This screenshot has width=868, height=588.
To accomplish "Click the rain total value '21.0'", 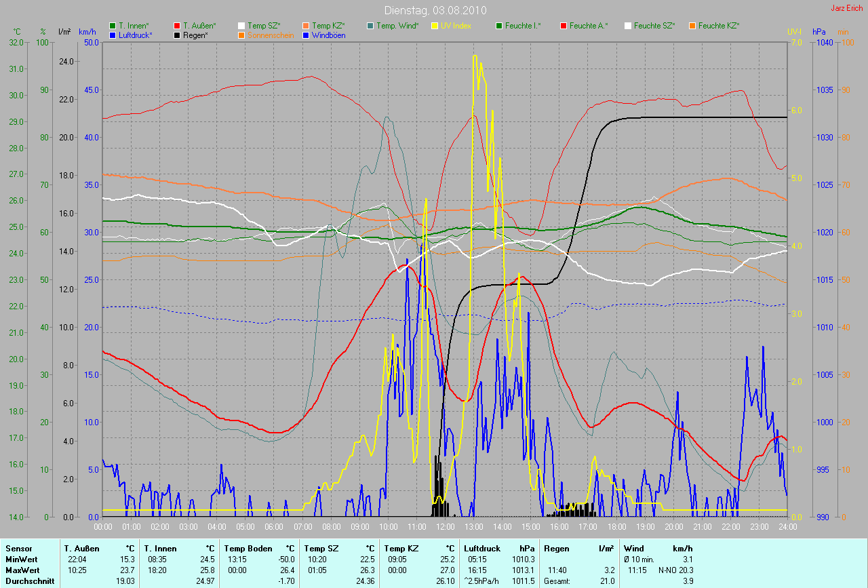I will (x=606, y=581).
